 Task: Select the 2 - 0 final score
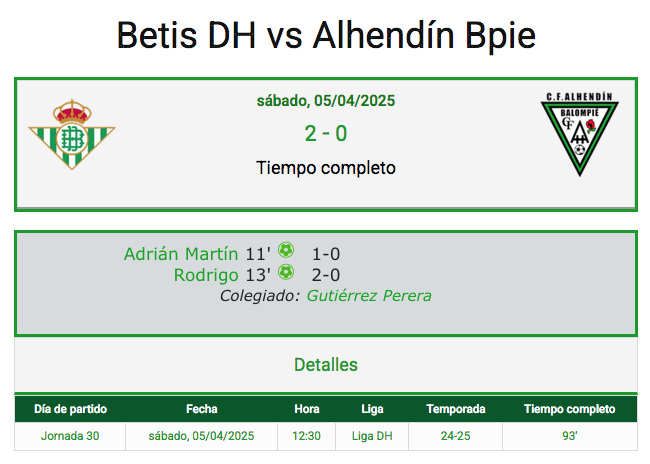tap(325, 134)
